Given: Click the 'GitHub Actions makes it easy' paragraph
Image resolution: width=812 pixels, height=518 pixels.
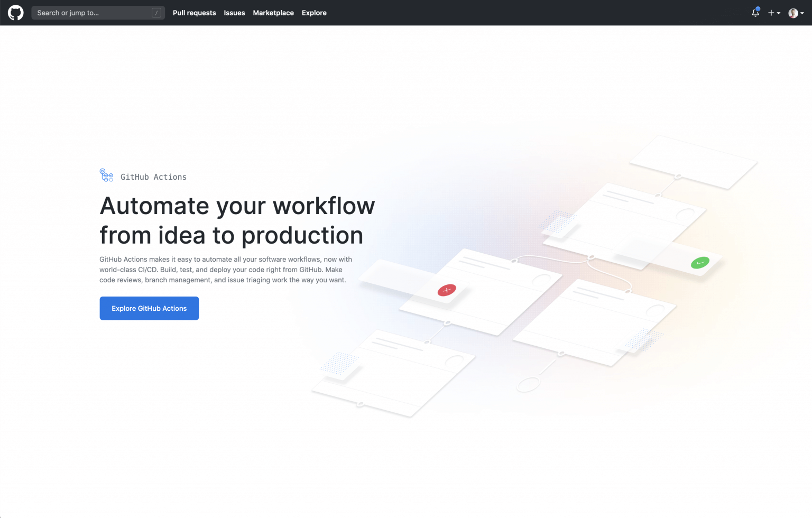Looking at the screenshot, I should point(226,270).
